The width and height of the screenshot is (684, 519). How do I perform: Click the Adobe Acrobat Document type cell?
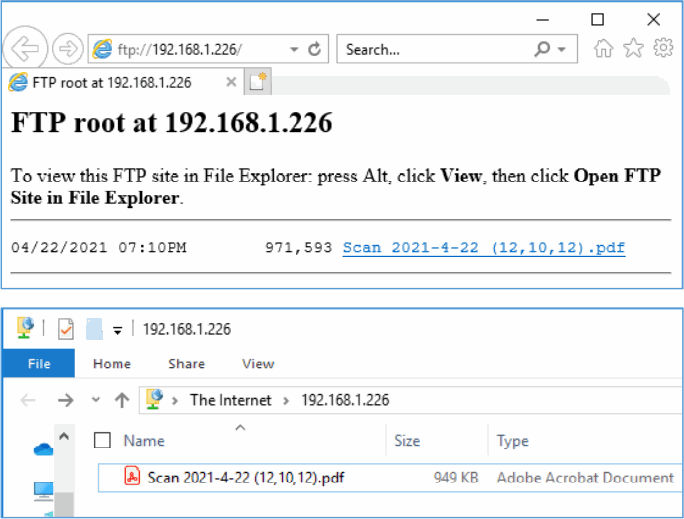(585, 478)
